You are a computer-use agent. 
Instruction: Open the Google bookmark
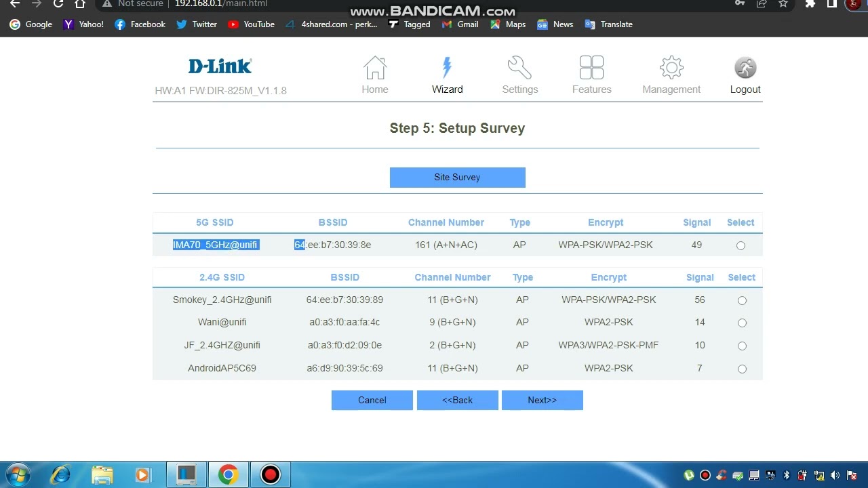coord(31,24)
